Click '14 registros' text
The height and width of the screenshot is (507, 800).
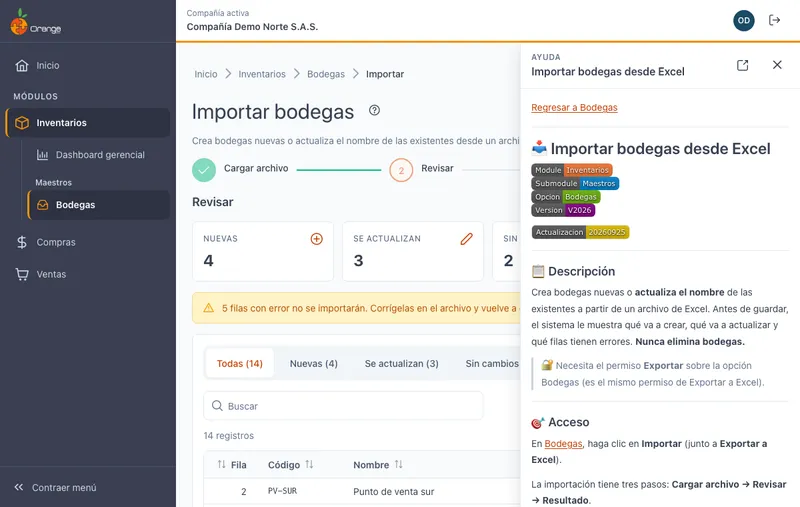(x=229, y=436)
